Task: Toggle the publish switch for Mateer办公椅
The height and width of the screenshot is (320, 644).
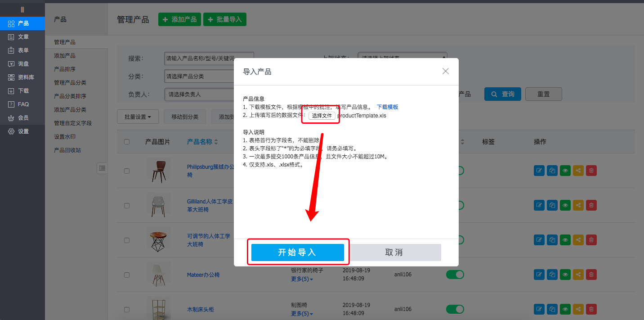Action: point(455,274)
